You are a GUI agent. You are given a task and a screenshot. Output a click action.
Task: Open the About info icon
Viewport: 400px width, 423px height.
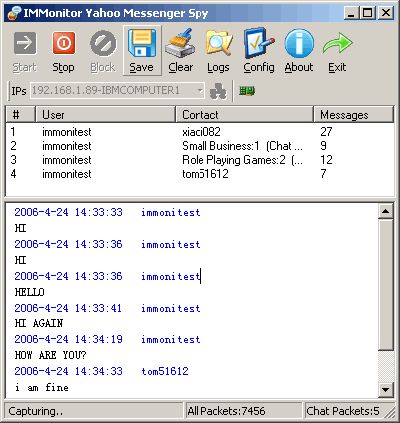(299, 43)
